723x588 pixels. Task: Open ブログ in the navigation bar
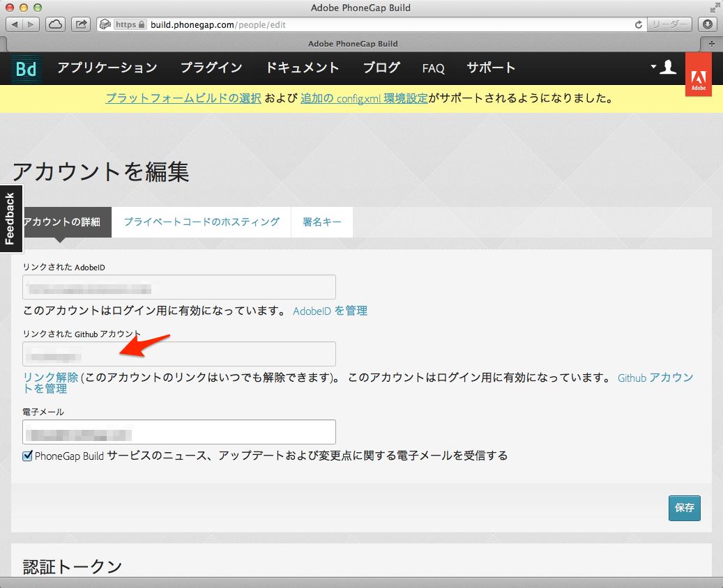click(x=381, y=68)
